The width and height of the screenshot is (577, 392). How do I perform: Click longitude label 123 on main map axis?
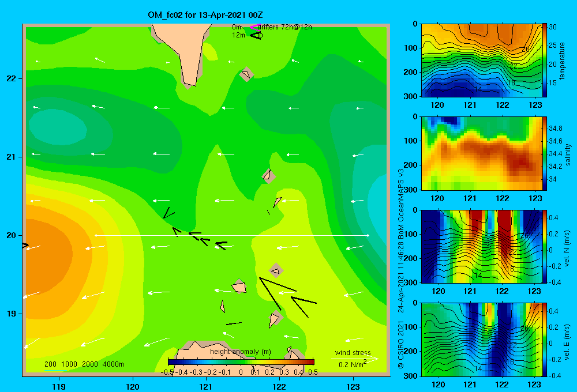(x=353, y=386)
